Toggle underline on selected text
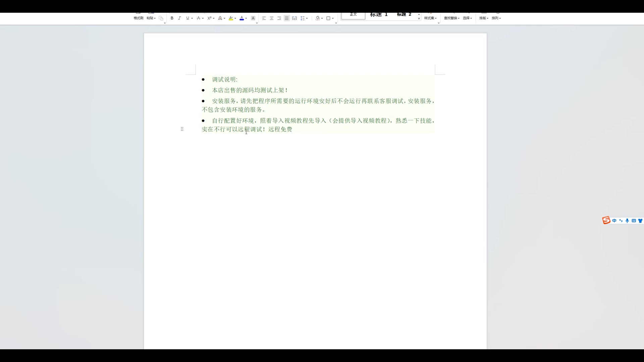Image resolution: width=644 pixels, height=362 pixels. [x=187, y=18]
